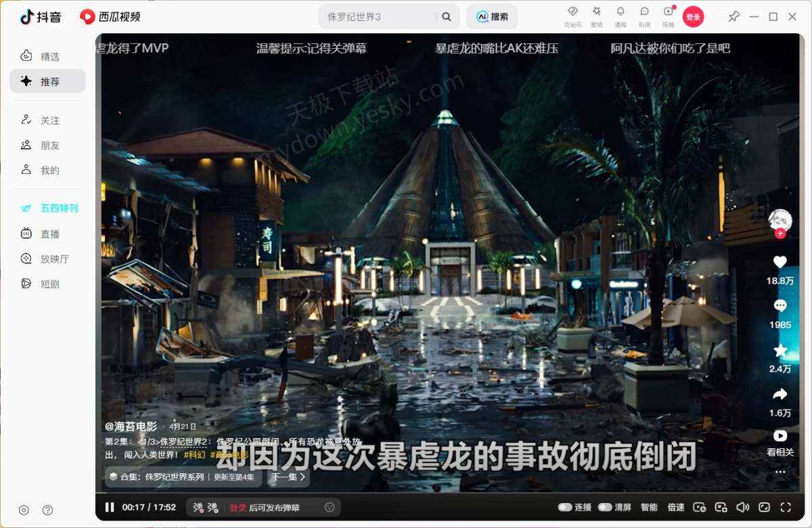Enter fullscreen mode in video player
812x528 pixels.
point(786,507)
